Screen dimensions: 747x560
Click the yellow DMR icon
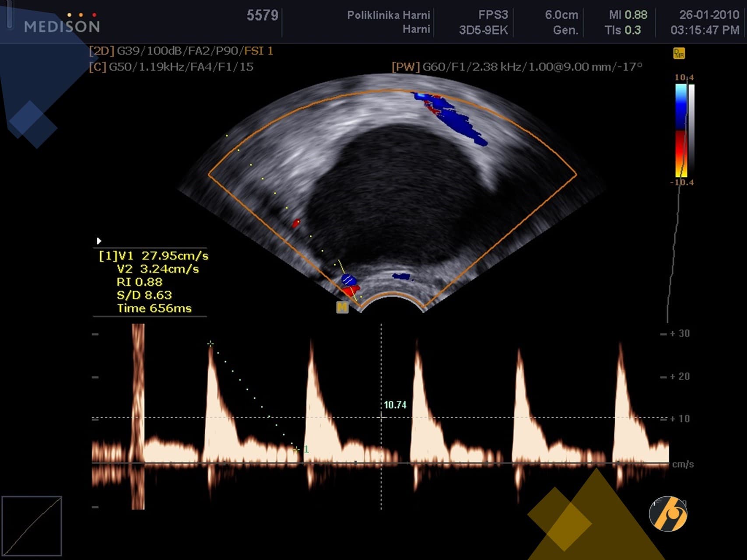pos(679,53)
